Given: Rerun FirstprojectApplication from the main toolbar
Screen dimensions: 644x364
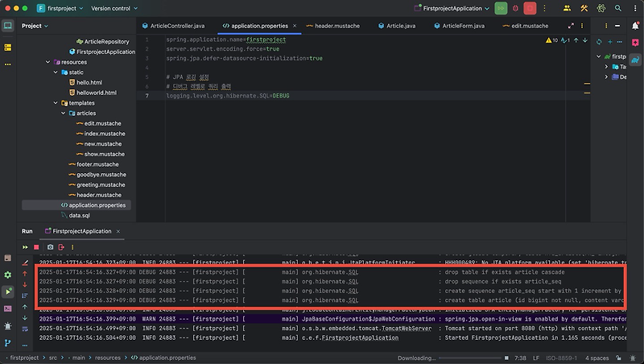Looking at the screenshot, I should pyautogui.click(x=501, y=8).
